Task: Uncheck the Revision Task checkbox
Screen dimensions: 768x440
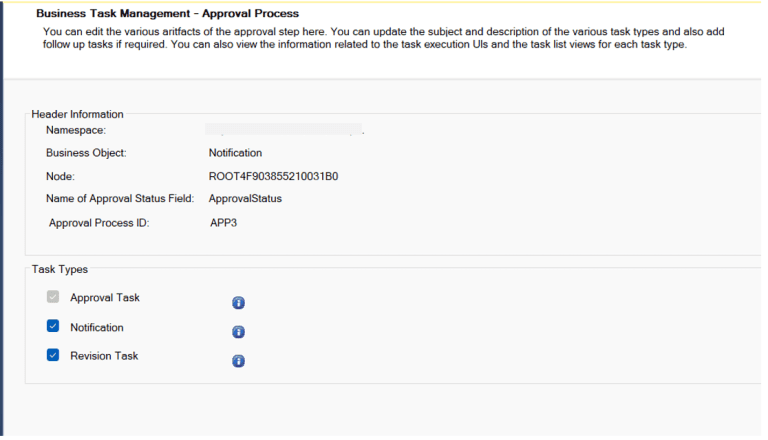Action: click(53, 355)
